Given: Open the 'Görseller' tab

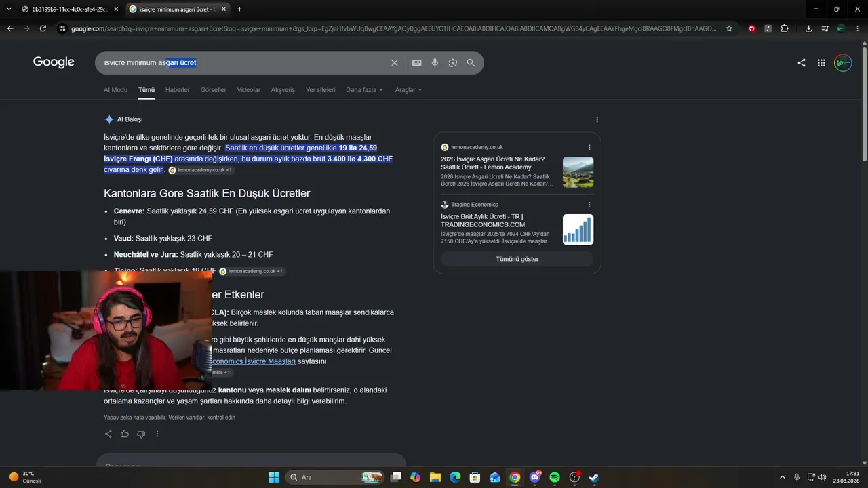Looking at the screenshot, I should 214,90.
